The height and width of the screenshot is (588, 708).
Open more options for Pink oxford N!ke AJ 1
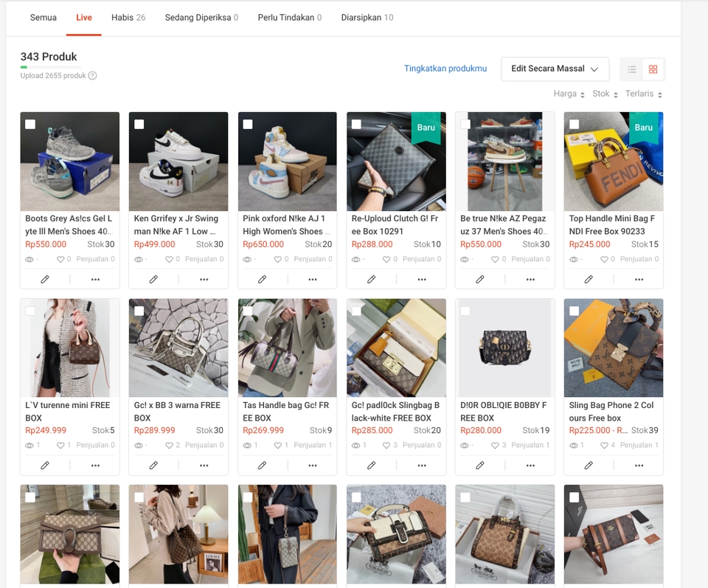pos(313,280)
